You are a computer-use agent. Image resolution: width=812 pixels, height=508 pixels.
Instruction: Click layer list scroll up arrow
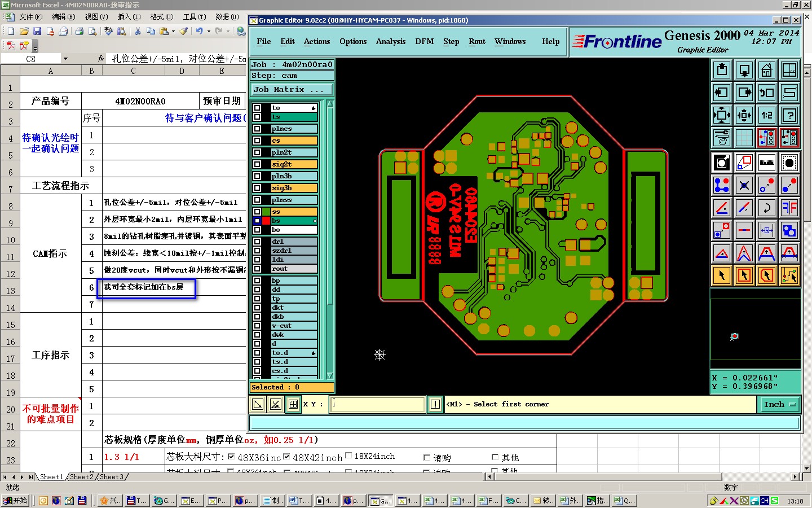[330, 104]
